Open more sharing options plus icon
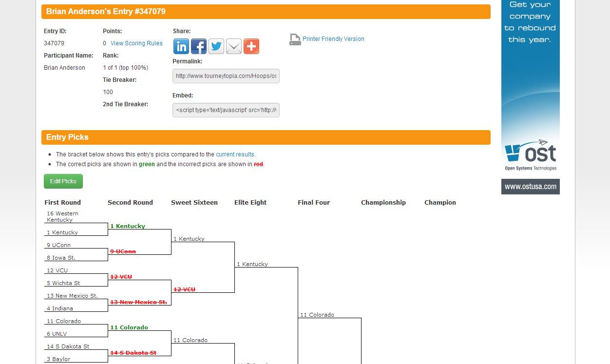610x364 pixels. tap(251, 46)
